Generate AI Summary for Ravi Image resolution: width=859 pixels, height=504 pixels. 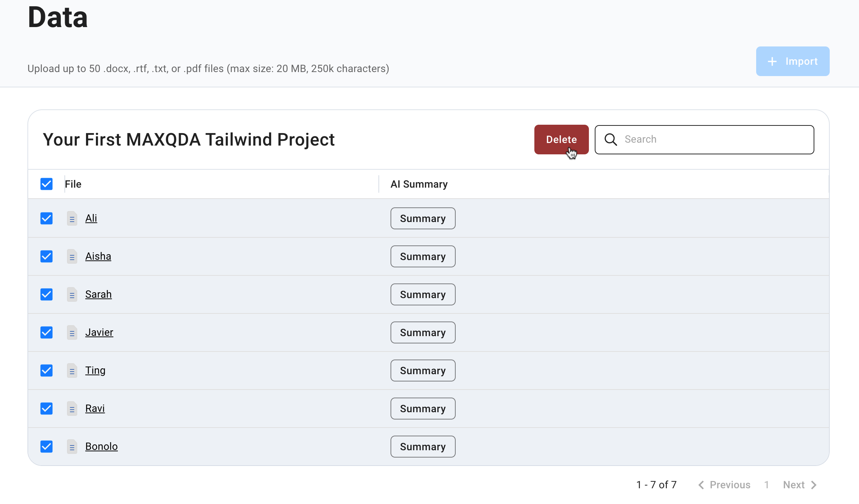coord(423,409)
